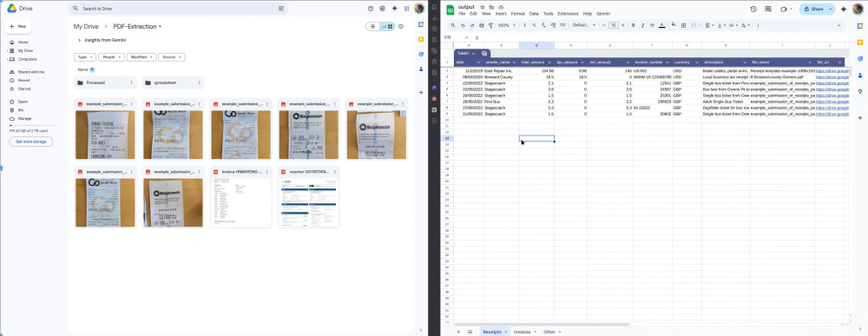Open Table1 name dropdown

tap(473, 53)
